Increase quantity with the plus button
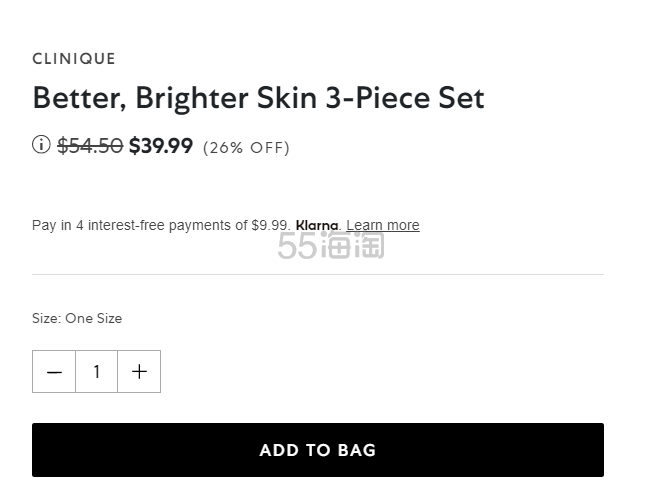Viewport: 663px width, 489px height. [139, 371]
